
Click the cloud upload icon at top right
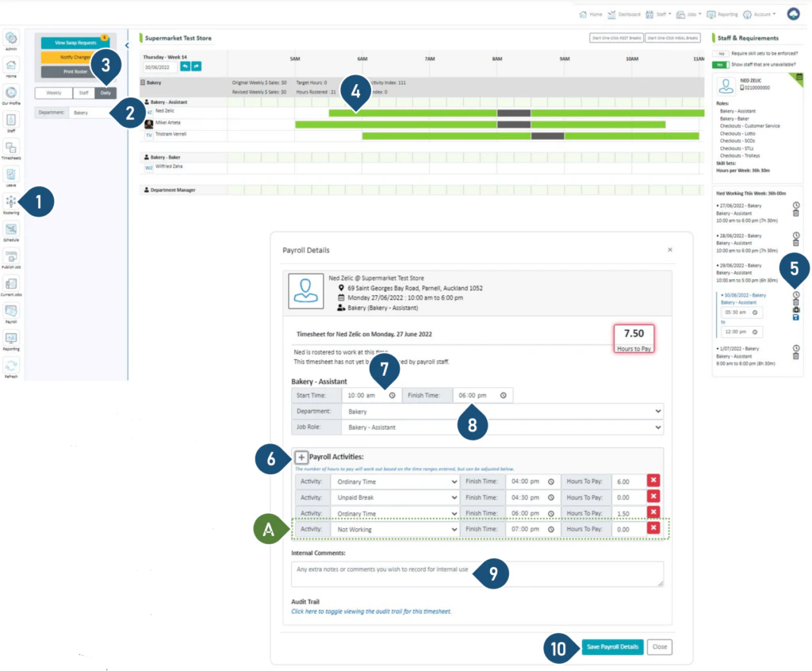pos(793,14)
